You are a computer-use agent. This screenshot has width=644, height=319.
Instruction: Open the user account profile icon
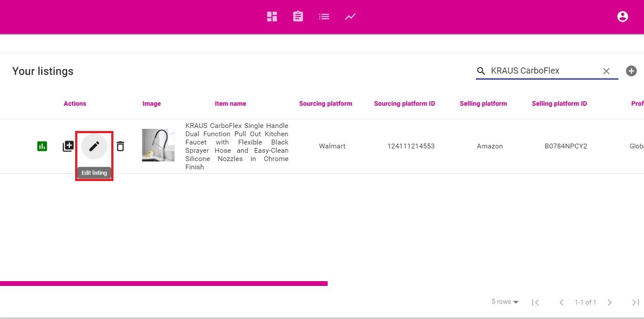click(623, 17)
